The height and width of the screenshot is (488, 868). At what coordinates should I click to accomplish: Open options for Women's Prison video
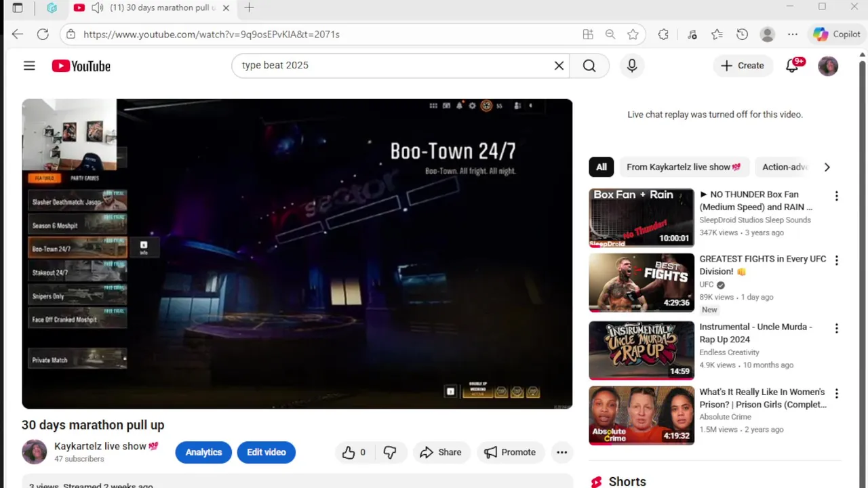(x=836, y=393)
